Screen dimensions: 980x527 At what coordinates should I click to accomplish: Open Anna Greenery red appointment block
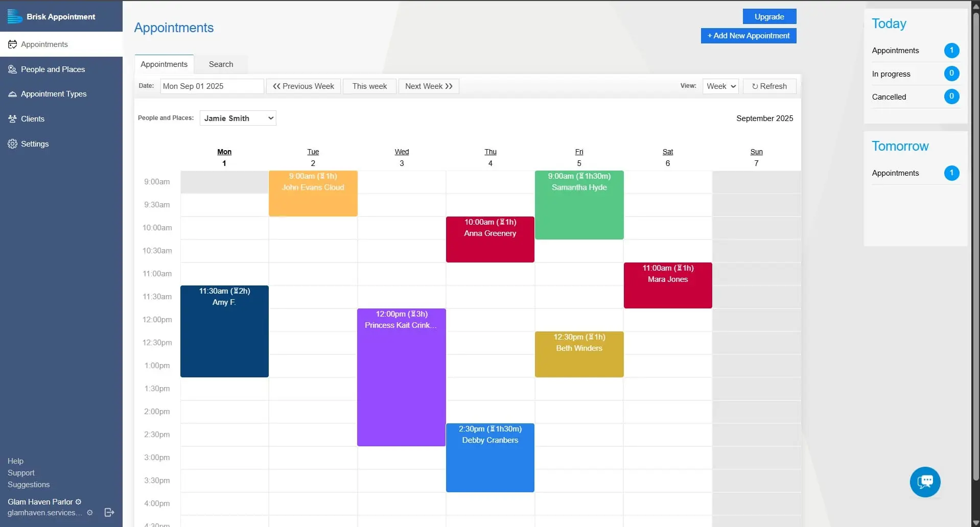[x=490, y=239]
